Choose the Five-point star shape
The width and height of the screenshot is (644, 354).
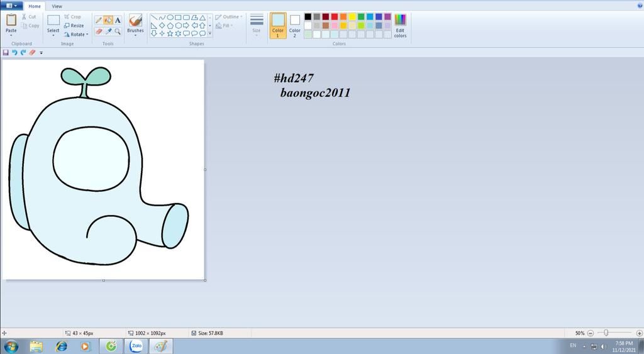coord(170,33)
